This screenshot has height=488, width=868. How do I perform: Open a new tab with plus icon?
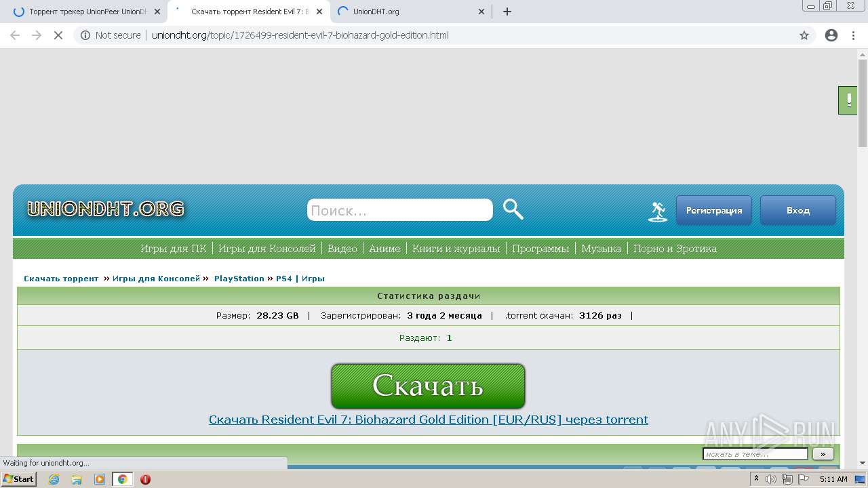pyautogui.click(x=507, y=12)
